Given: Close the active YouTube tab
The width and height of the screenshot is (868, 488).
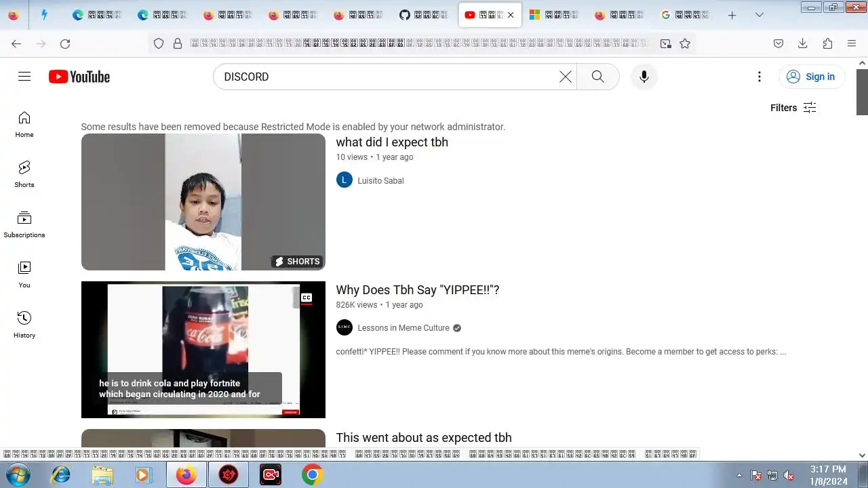Looking at the screenshot, I should tap(510, 15).
